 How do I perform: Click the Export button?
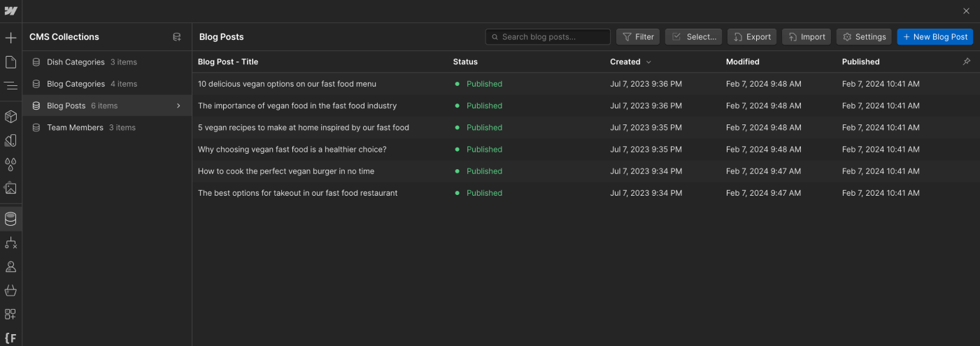coord(752,37)
